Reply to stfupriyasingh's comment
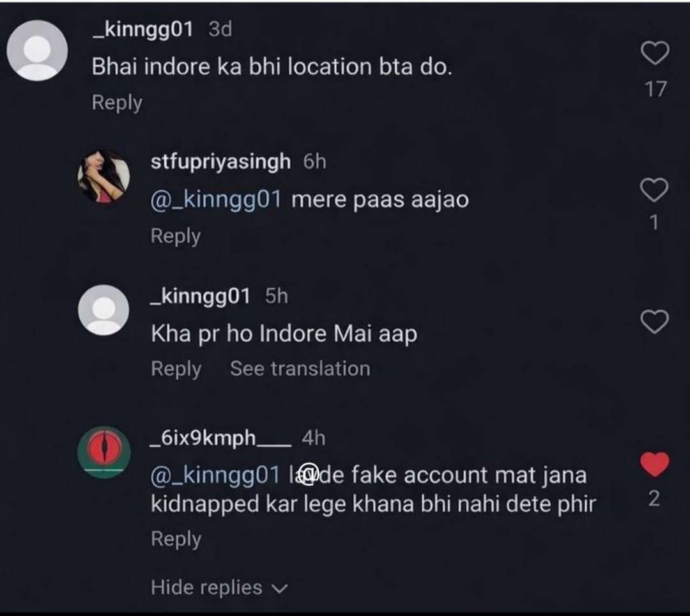This screenshot has width=690, height=616. (x=176, y=236)
